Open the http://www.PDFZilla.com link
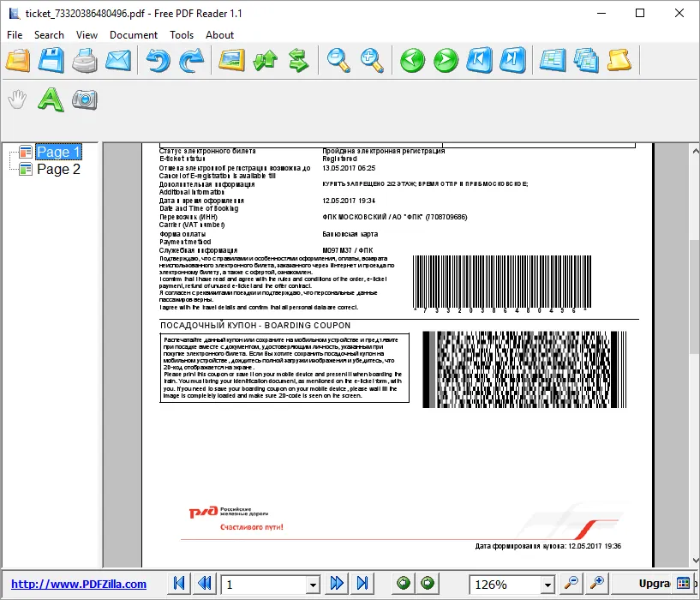 click(x=79, y=584)
